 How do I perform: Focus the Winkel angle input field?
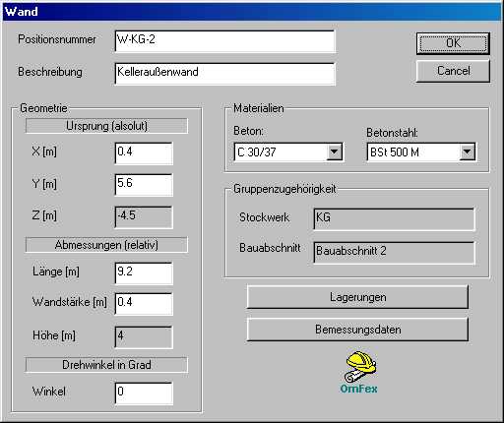[144, 393]
